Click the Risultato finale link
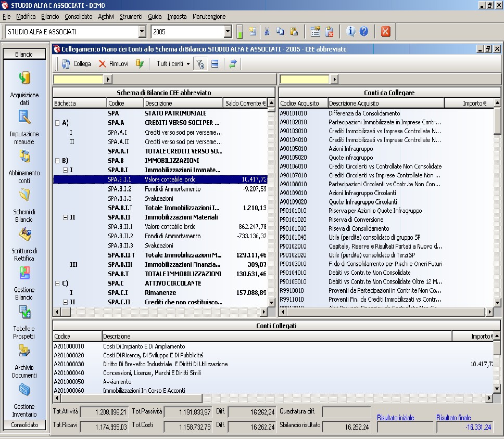Viewport: 504px width, 439px height. pyautogui.click(x=453, y=418)
